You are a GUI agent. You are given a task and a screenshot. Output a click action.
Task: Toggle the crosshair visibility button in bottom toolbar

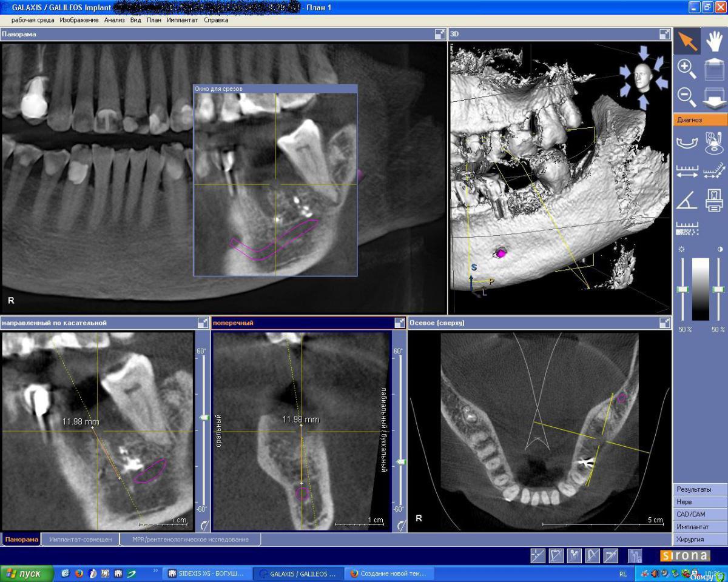click(538, 555)
